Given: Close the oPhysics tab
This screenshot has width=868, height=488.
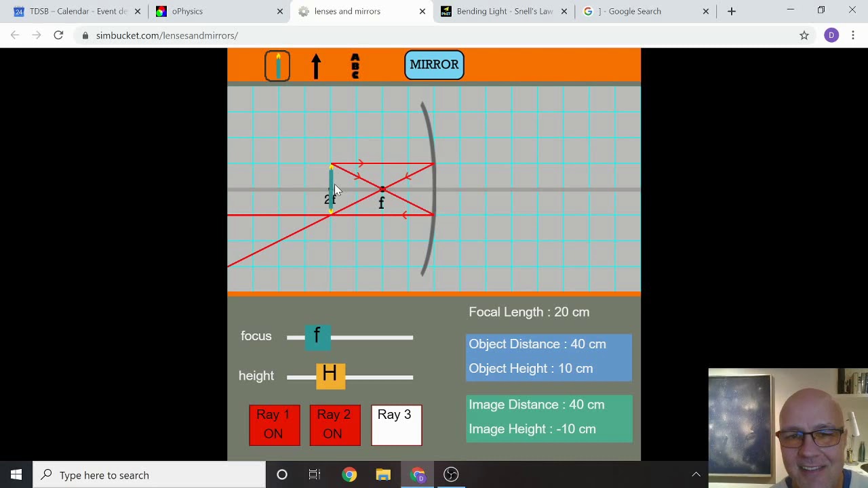Looking at the screenshot, I should point(280,12).
